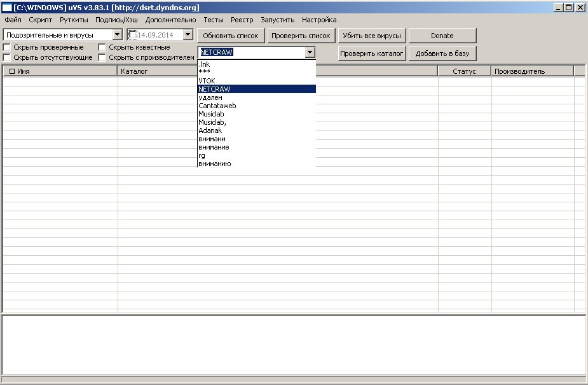This screenshot has height=385, width=588.
Task: Click the Donate button
Action: coord(442,36)
